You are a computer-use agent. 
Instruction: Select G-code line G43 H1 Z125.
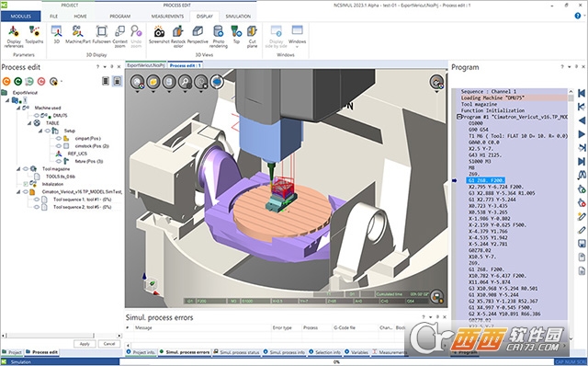(485, 155)
